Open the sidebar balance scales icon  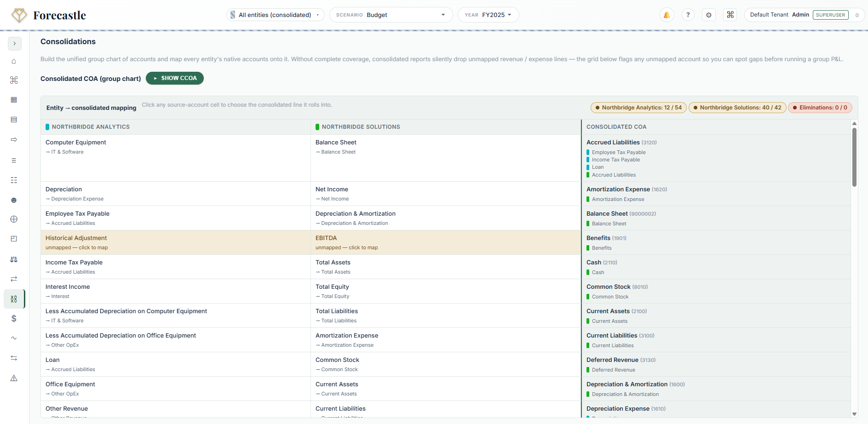point(14,259)
